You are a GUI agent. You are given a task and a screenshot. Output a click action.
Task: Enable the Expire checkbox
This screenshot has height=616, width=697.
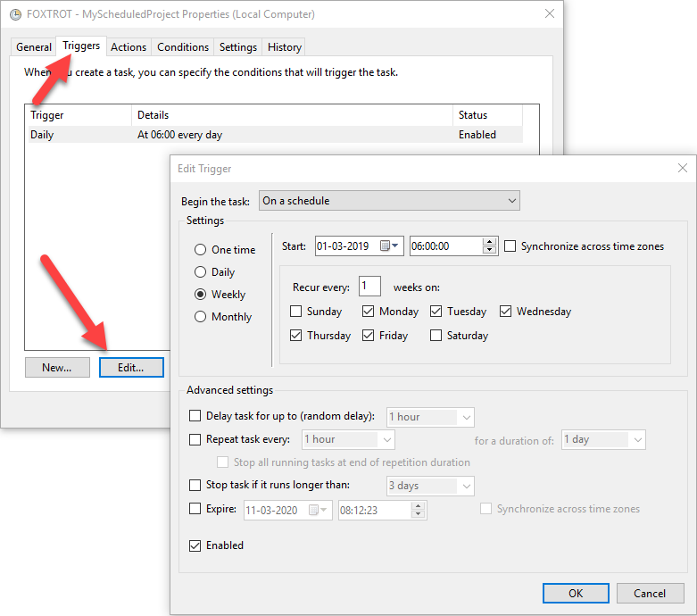point(195,508)
